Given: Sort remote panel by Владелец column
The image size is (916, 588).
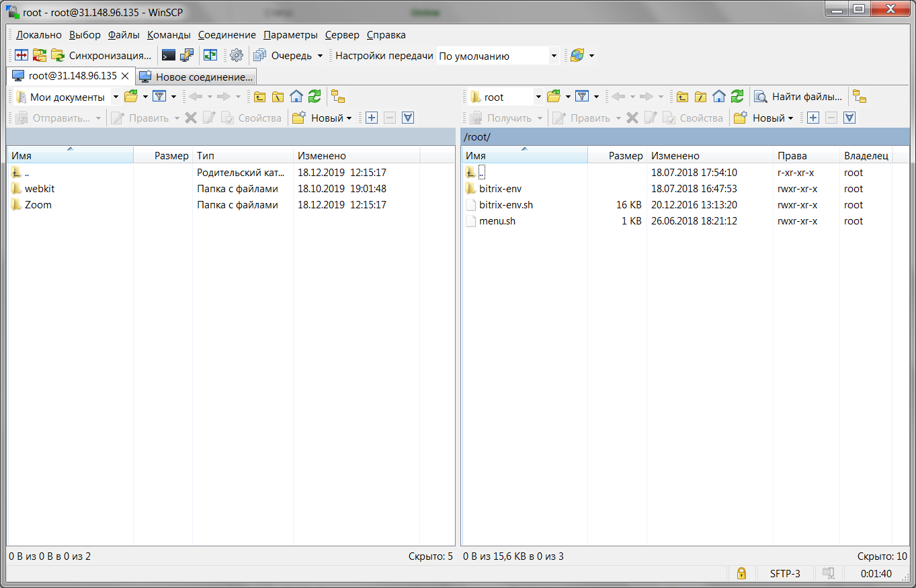Looking at the screenshot, I should click(866, 156).
